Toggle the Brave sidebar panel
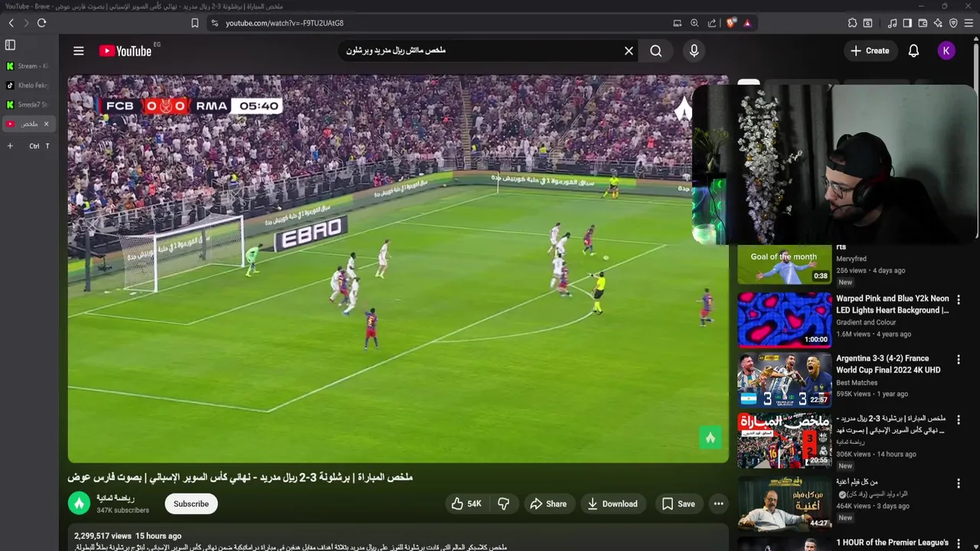980x551 pixels. point(907,23)
